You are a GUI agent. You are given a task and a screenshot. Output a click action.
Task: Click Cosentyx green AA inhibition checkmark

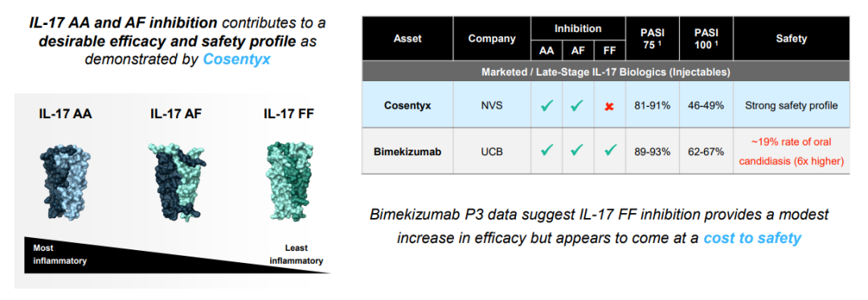[x=547, y=105]
